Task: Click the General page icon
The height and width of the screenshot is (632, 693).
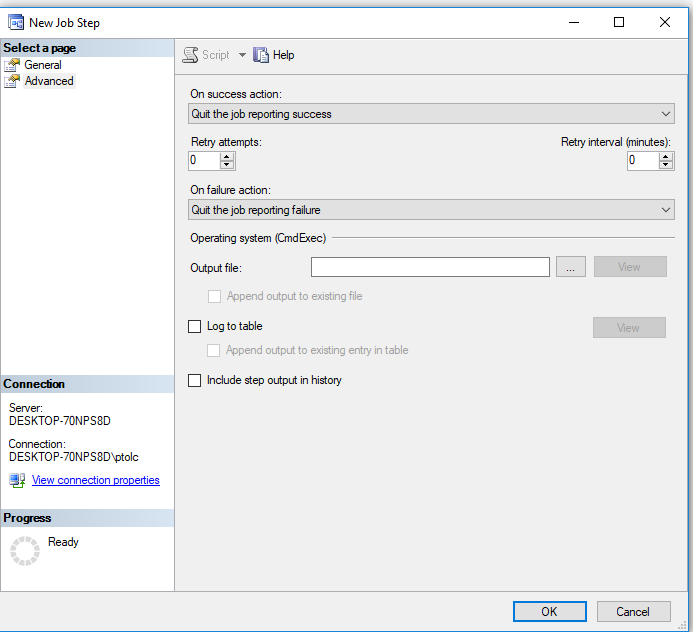Action: point(12,65)
